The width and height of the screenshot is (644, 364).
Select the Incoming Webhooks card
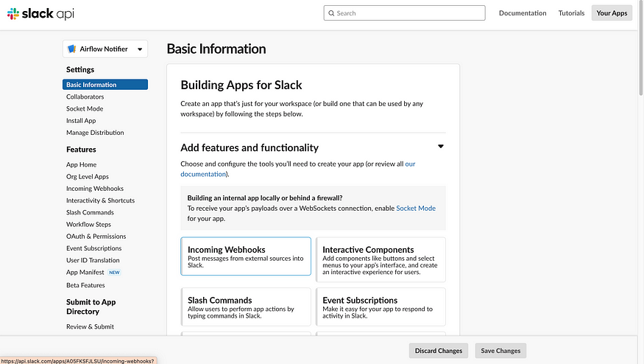point(246,256)
